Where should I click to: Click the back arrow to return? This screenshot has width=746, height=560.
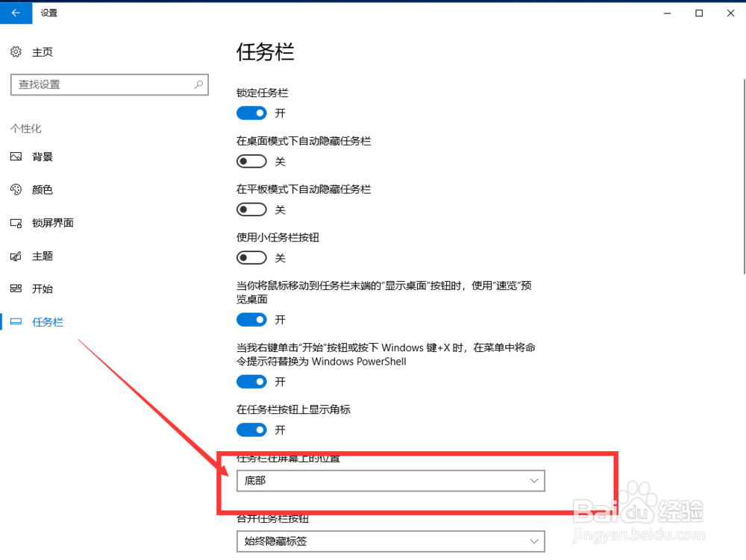[16, 13]
